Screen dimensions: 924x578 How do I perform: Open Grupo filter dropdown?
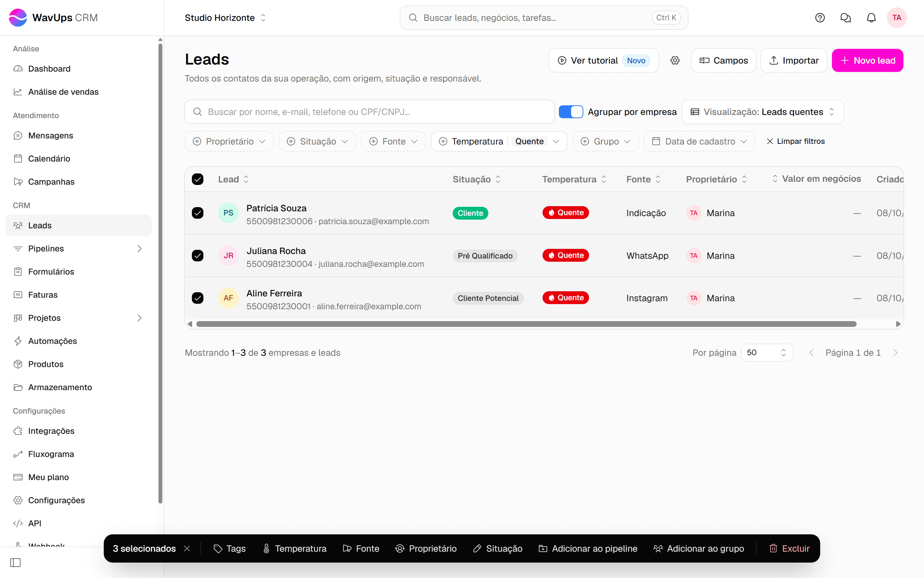605,141
